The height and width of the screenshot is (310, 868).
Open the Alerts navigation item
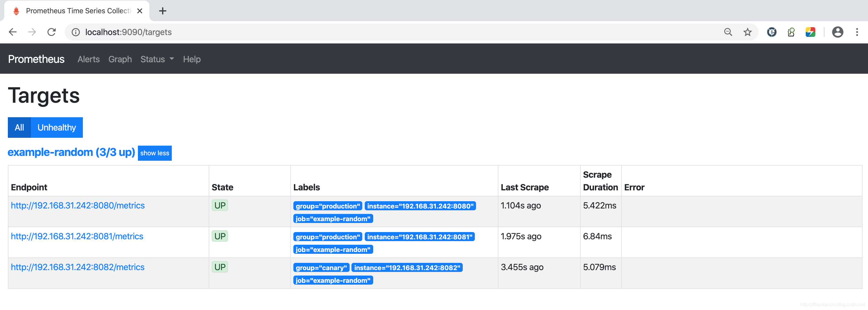tap(89, 59)
